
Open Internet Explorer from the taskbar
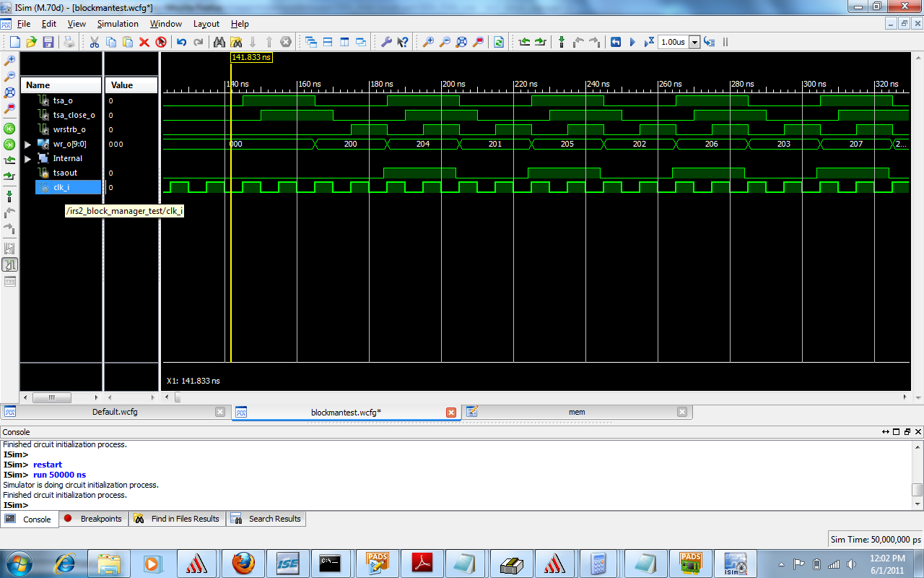65,562
